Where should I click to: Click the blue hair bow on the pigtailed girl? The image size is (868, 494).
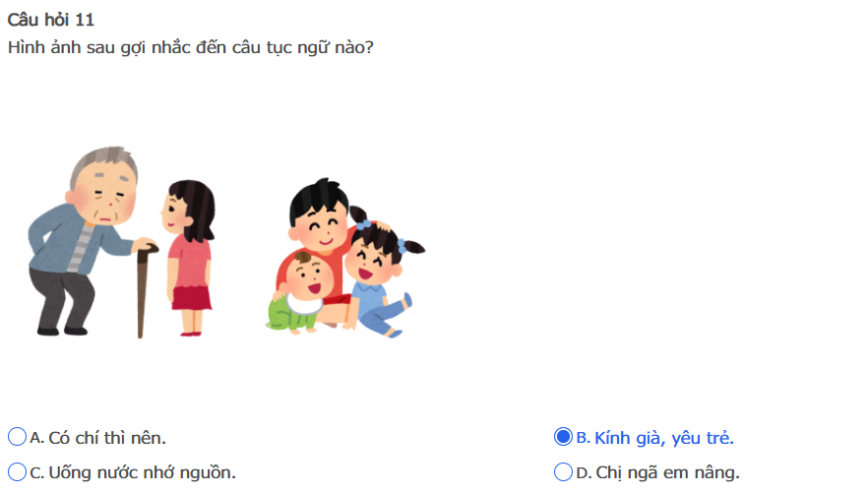point(364,223)
